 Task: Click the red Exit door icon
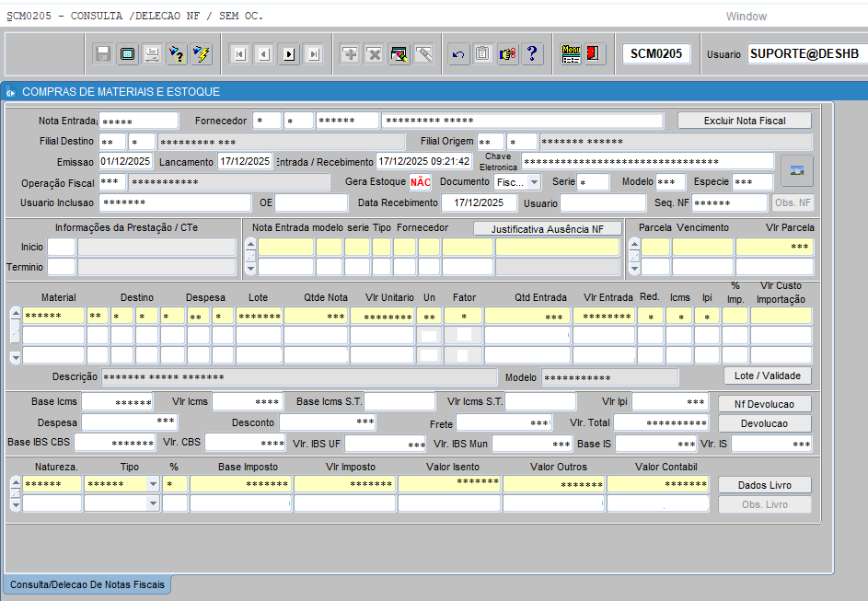(595, 54)
